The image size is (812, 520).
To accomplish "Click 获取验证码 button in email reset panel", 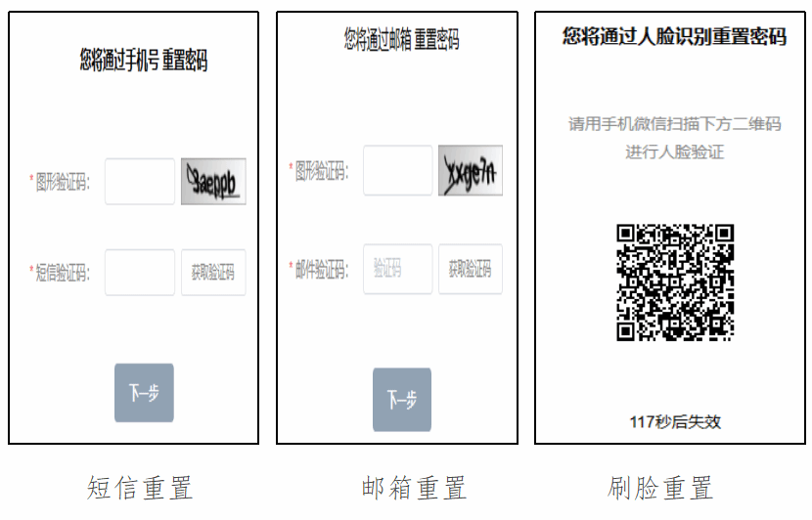I will [471, 269].
